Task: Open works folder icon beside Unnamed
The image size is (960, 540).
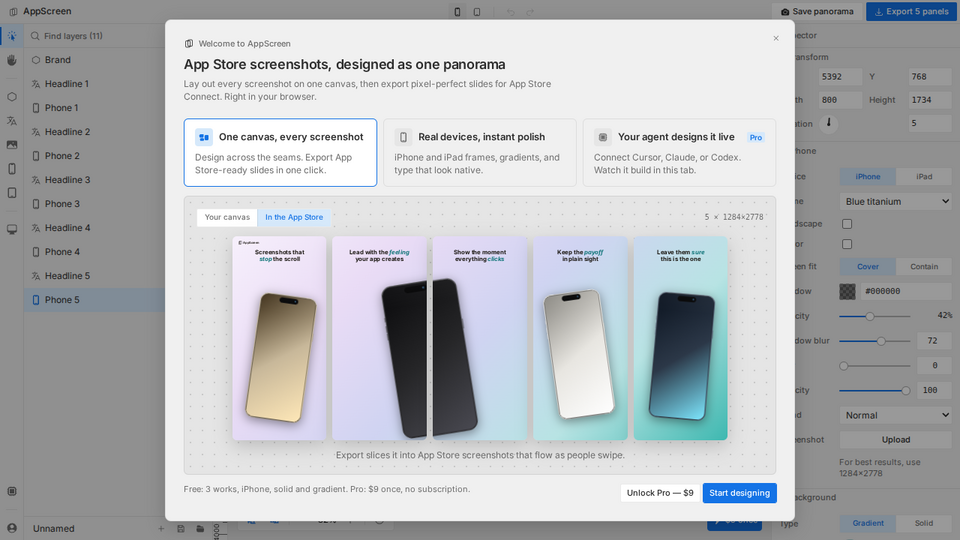Action: click(200, 528)
